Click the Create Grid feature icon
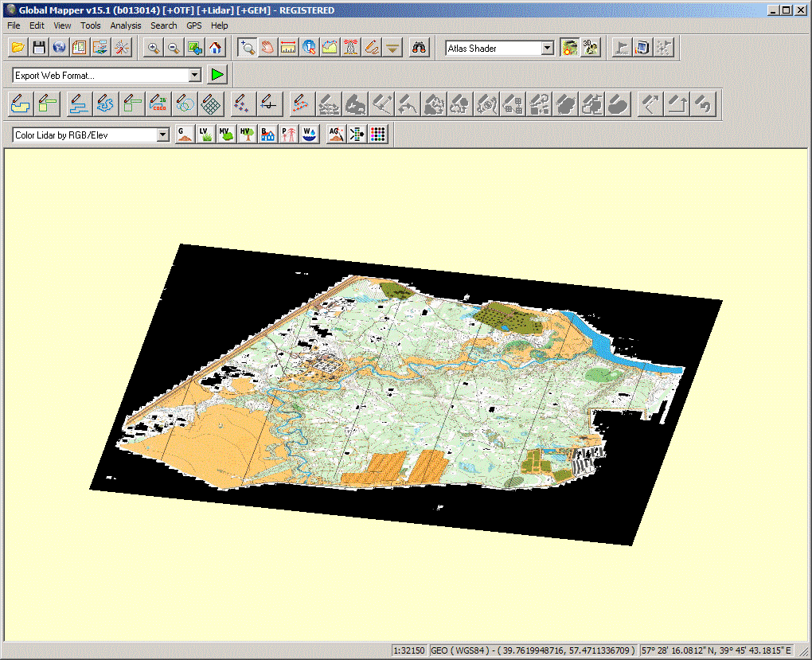 coord(211,103)
